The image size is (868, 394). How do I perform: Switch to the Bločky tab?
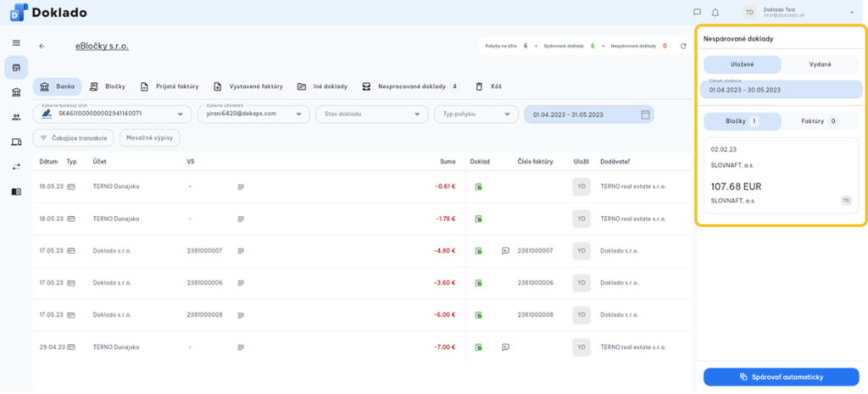point(108,87)
